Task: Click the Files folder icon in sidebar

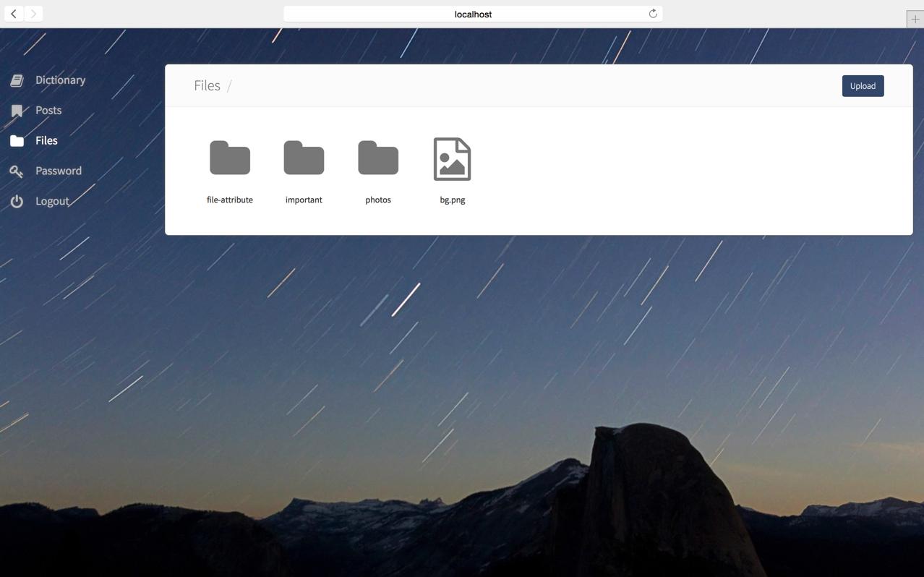Action: 17,141
